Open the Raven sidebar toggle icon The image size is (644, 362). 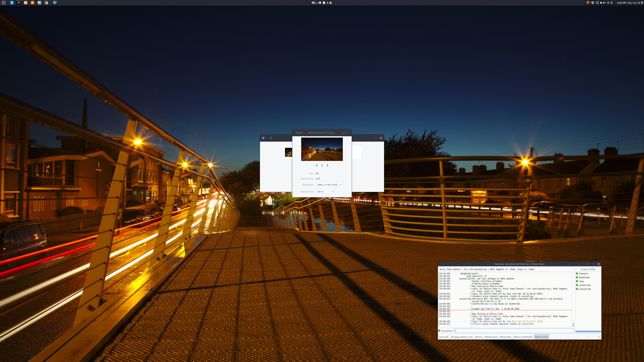pyautogui.click(x=642, y=3)
